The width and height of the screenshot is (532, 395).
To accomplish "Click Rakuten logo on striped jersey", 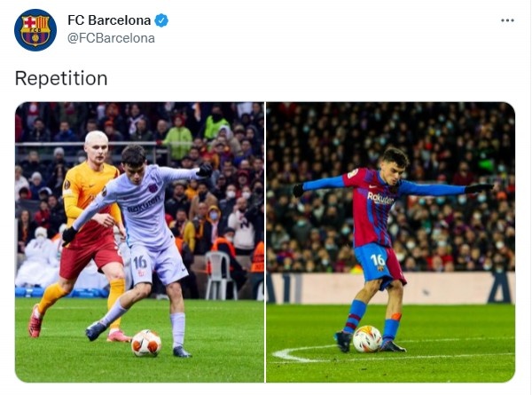I will pyautogui.click(x=380, y=198).
